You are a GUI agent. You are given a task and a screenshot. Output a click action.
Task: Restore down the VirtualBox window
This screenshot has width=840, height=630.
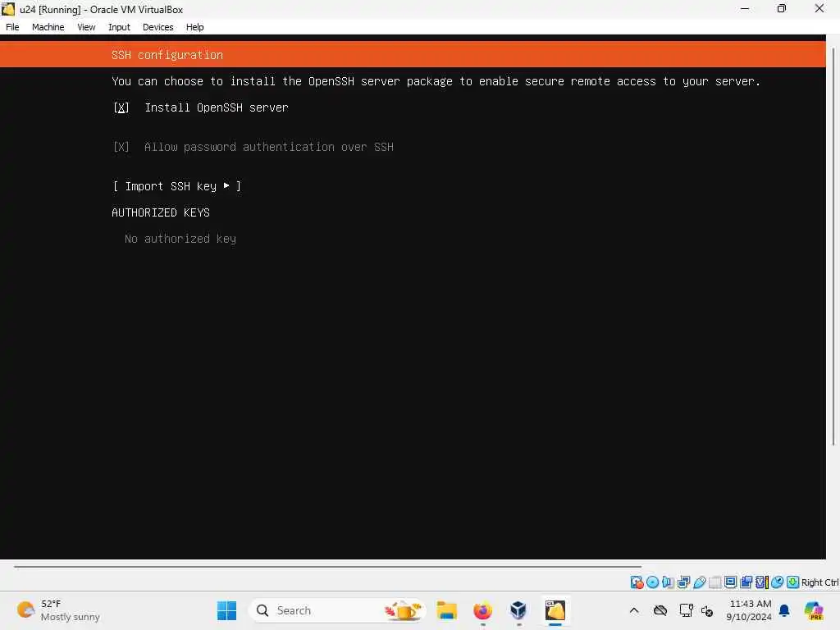[782, 8]
